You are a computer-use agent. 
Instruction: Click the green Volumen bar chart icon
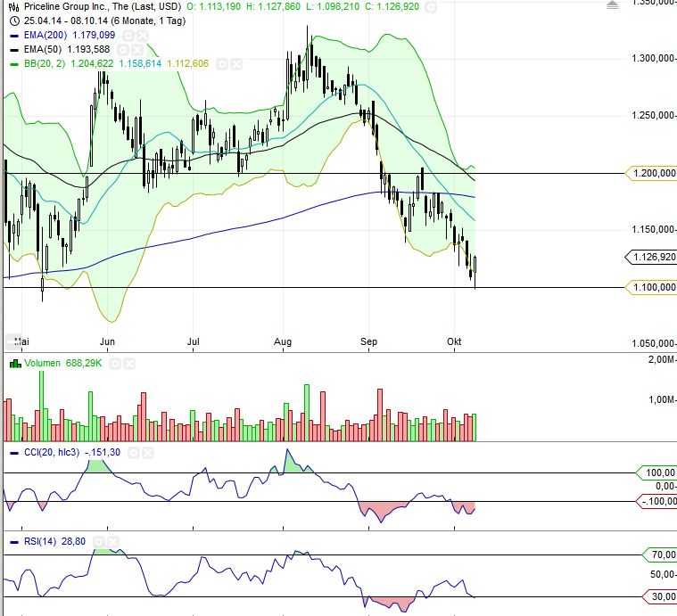click(x=15, y=364)
